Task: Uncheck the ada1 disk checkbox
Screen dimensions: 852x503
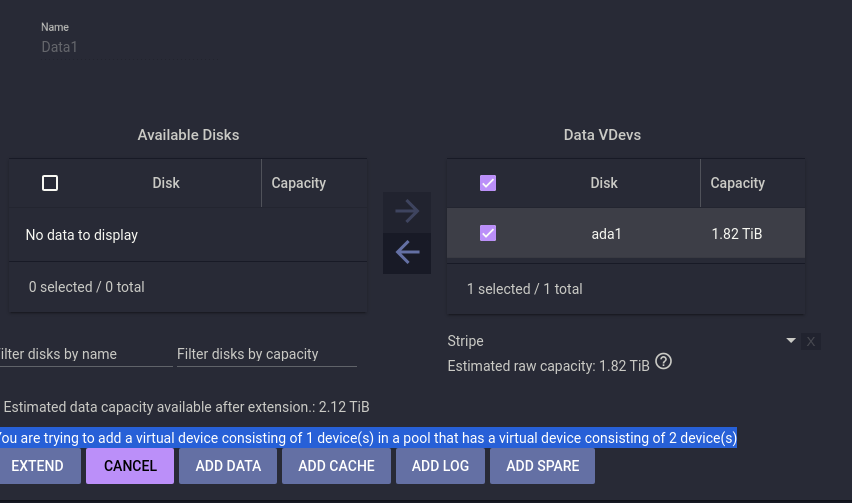Action: tap(488, 233)
